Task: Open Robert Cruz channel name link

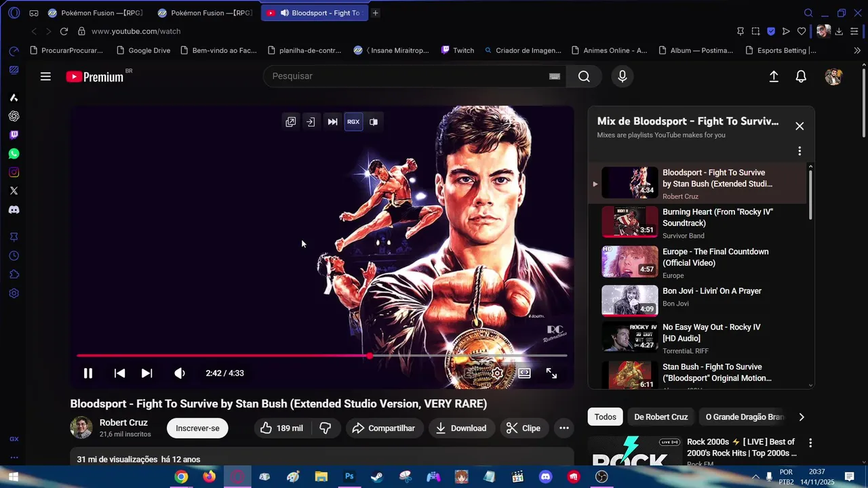Action: [123, 422]
